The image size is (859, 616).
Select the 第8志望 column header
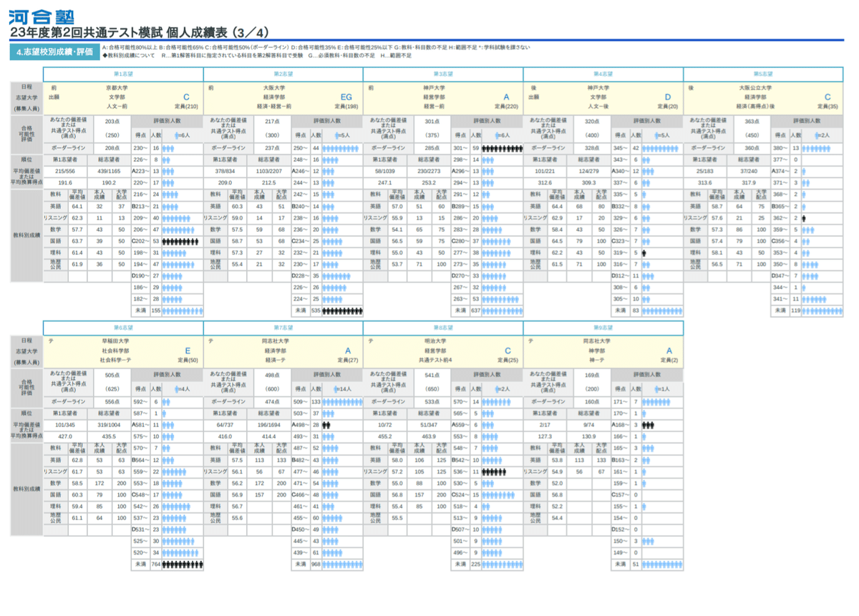(x=444, y=328)
